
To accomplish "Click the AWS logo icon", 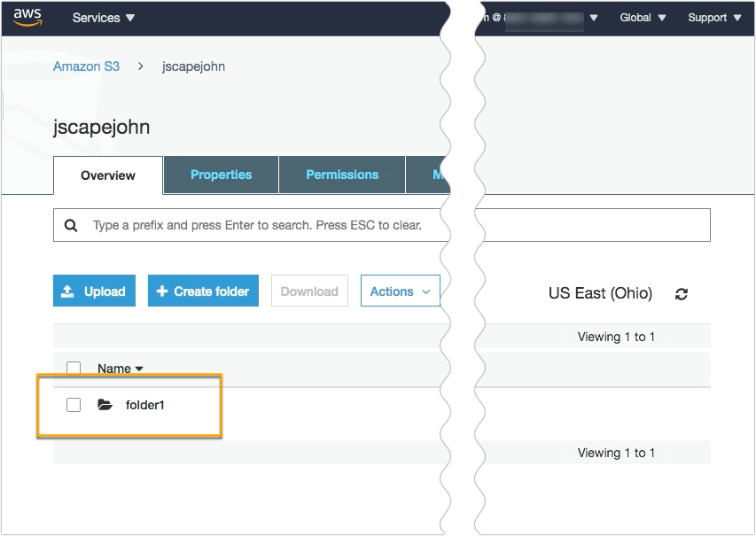I will pyautogui.click(x=27, y=17).
